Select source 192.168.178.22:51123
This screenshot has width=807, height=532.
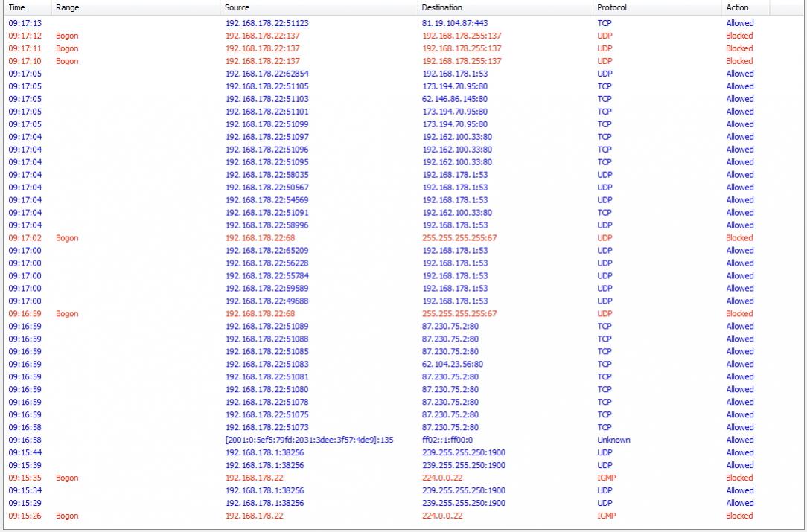pos(267,23)
